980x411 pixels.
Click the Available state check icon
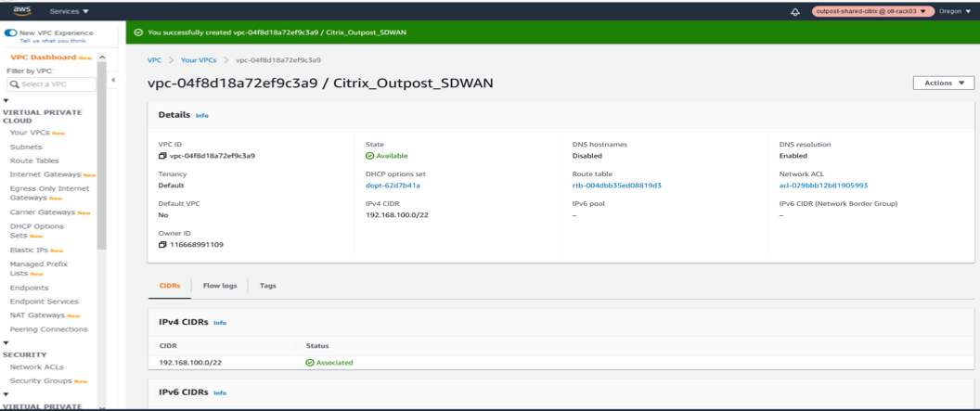click(x=369, y=156)
